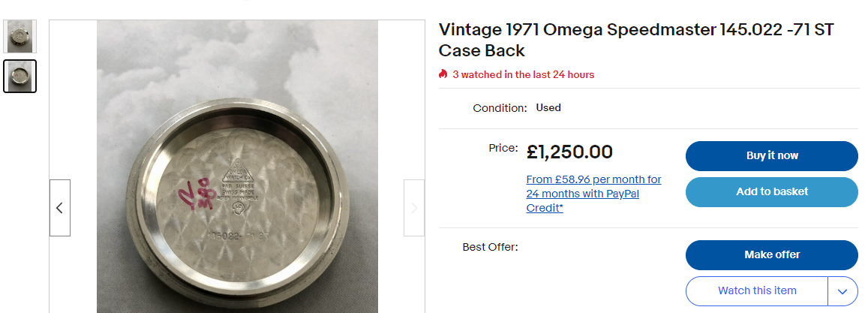Click the Condition label
This screenshot has width=868, height=313.
(500, 108)
